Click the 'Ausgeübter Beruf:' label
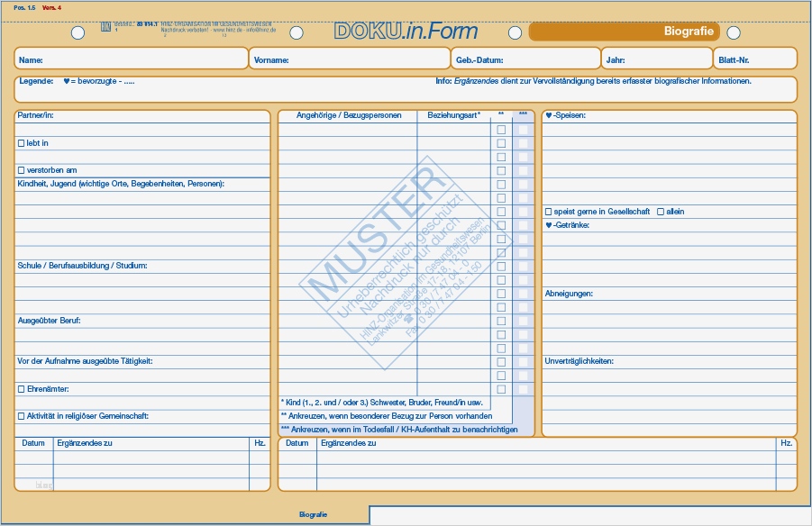Viewport: 812px width, 526px height. [x=50, y=321]
